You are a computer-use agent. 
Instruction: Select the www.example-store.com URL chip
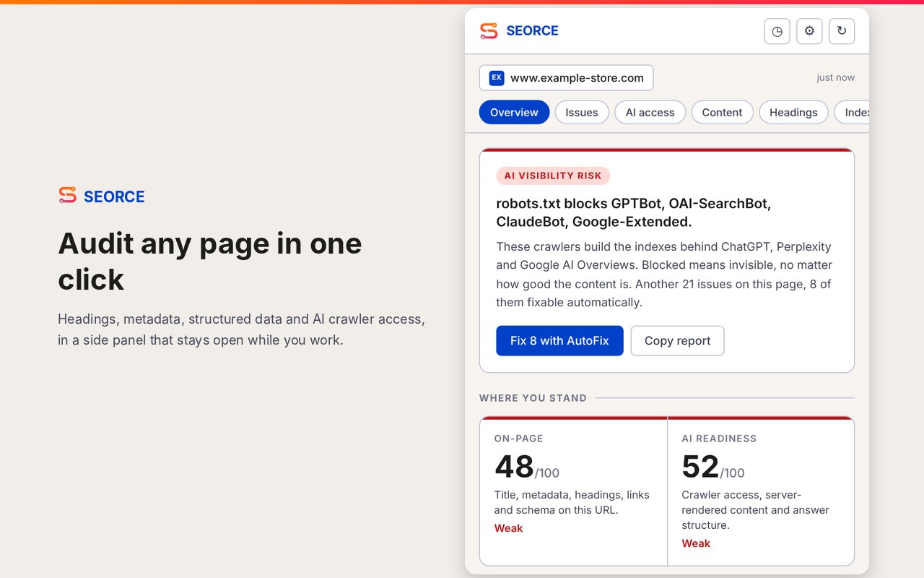point(567,78)
